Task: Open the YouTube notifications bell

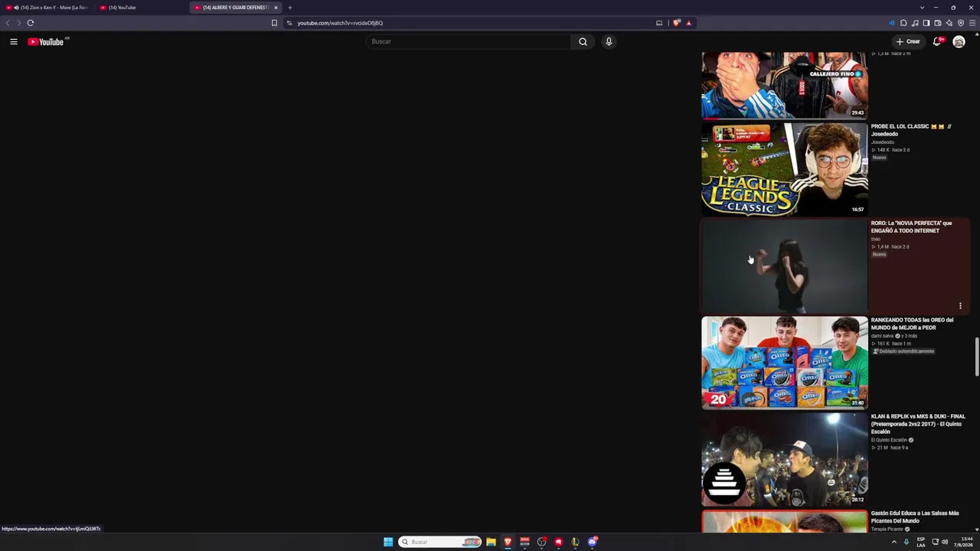Action: point(936,41)
